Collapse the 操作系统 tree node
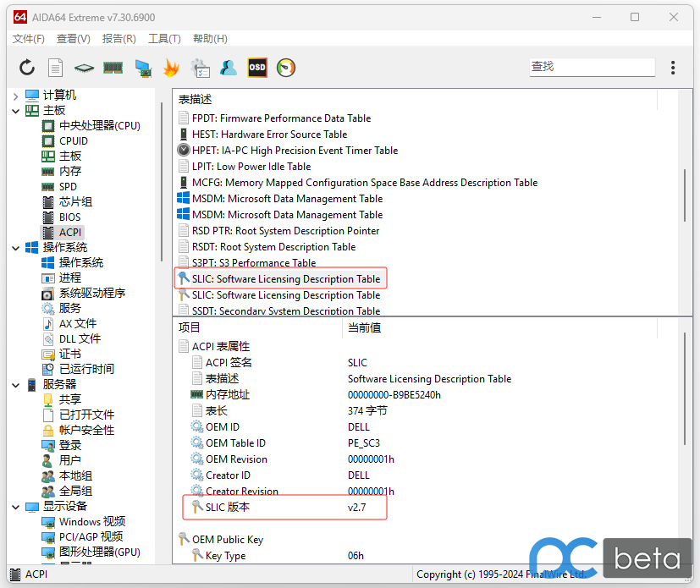The width and height of the screenshot is (700, 588). click(15, 248)
